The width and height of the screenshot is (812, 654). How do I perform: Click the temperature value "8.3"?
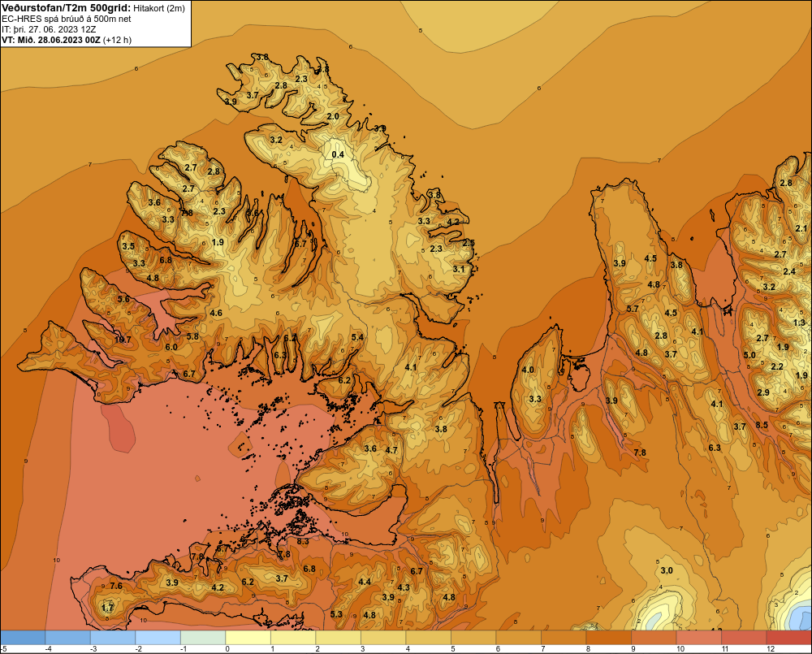[302, 541]
